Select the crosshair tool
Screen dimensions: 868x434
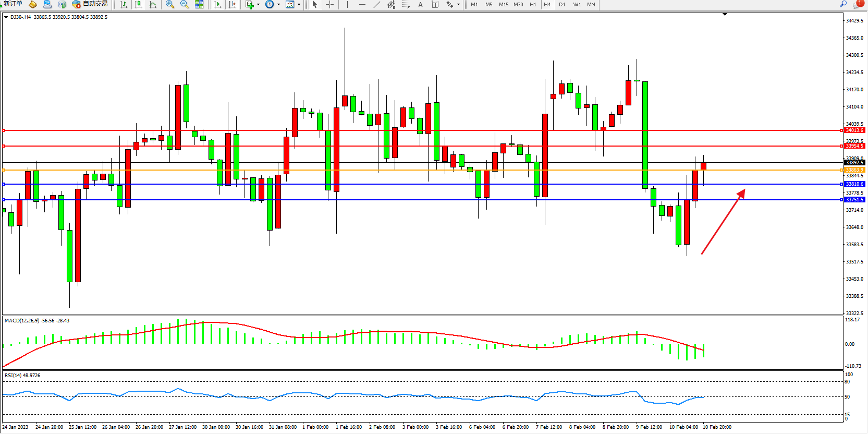tap(329, 4)
